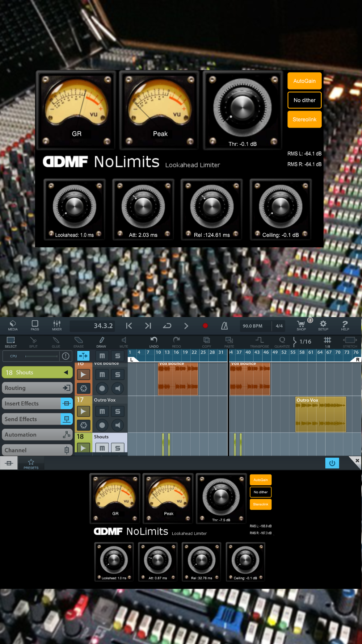The width and height of the screenshot is (362, 644).
Task: Click No dither in enlarged NoLimits view
Action: 304,100
